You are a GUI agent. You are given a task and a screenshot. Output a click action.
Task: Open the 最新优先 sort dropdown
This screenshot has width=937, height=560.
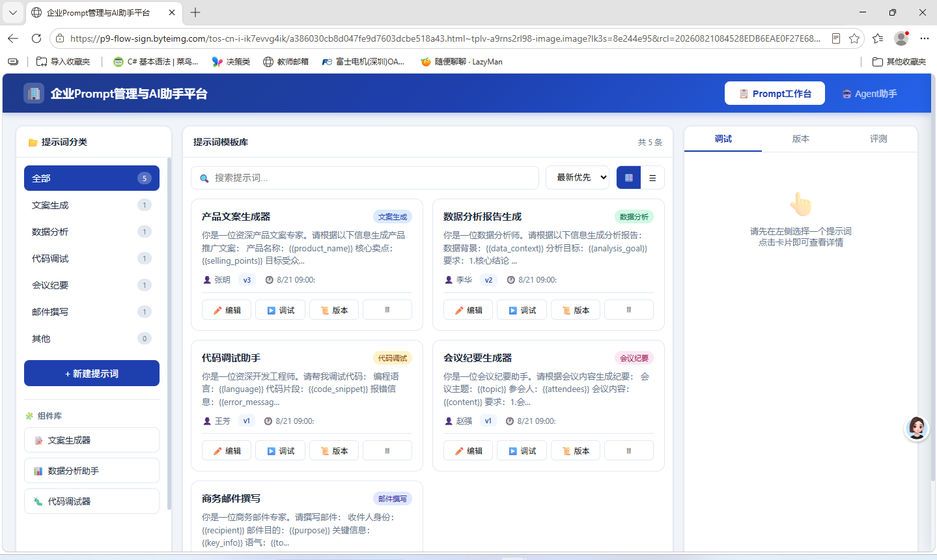[578, 177]
